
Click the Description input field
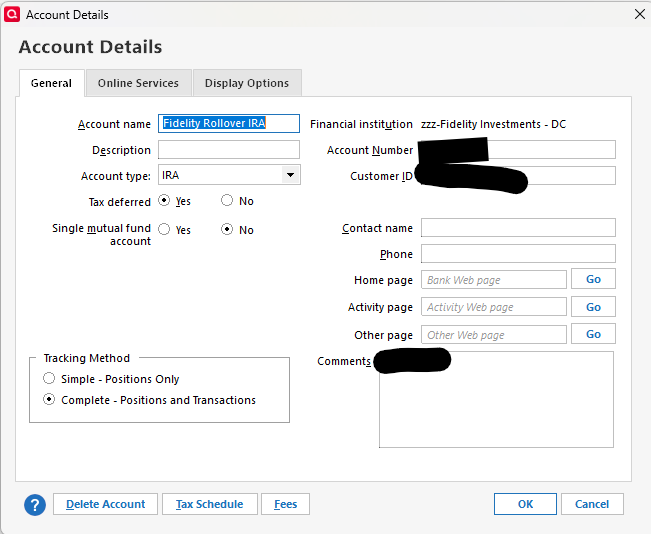(x=229, y=149)
